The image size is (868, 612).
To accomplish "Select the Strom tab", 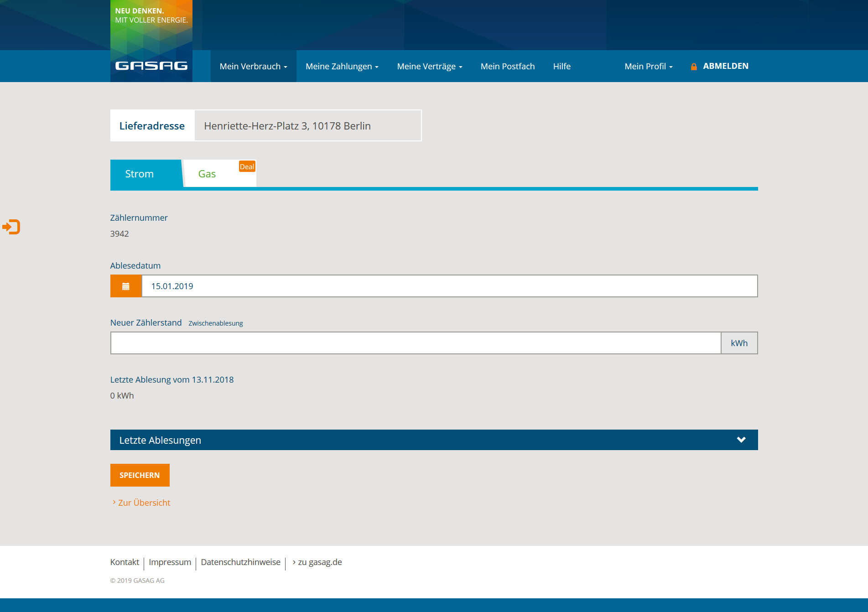I will point(140,174).
